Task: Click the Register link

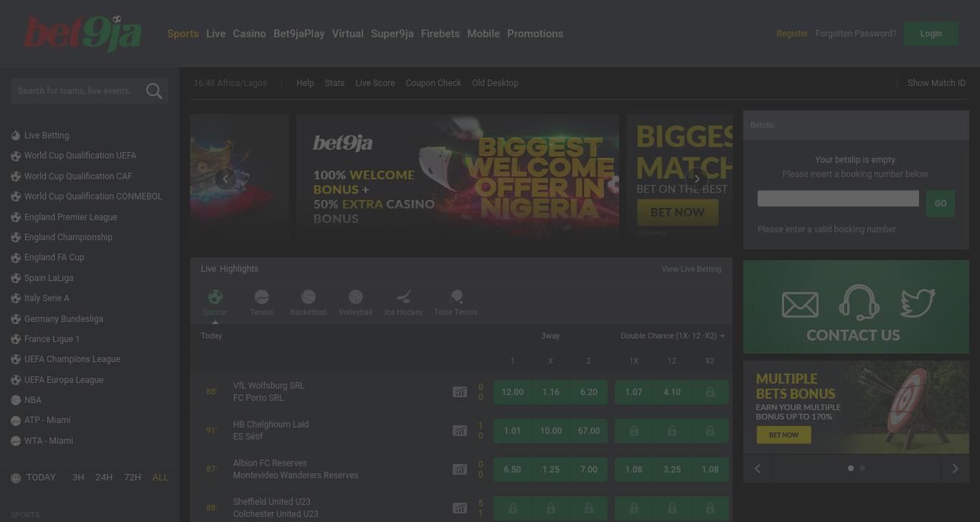Action: pos(792,34)
